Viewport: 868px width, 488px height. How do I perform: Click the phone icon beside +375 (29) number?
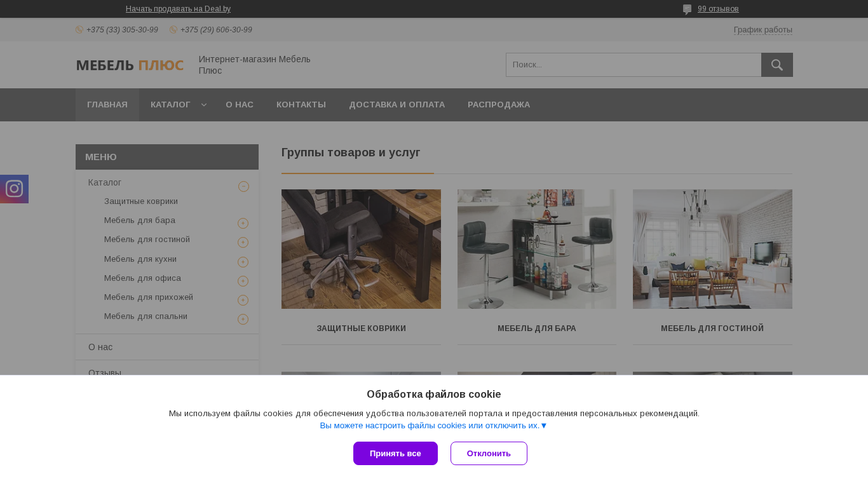173,30
